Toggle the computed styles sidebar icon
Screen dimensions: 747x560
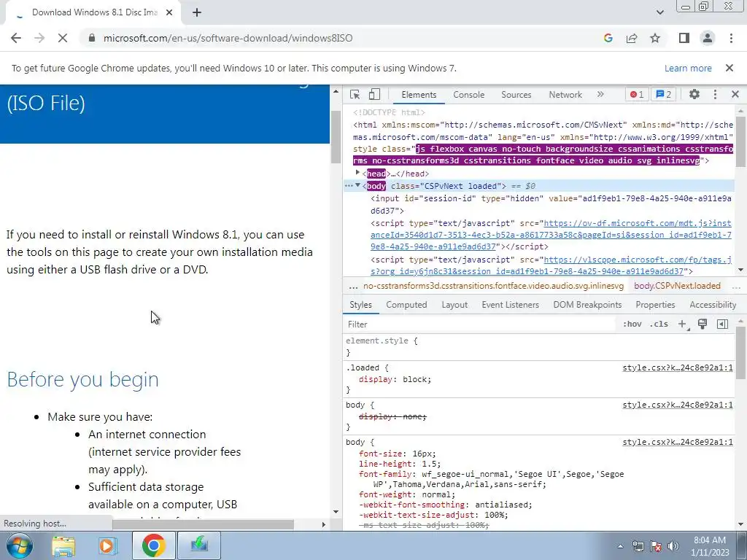(722, 324)
